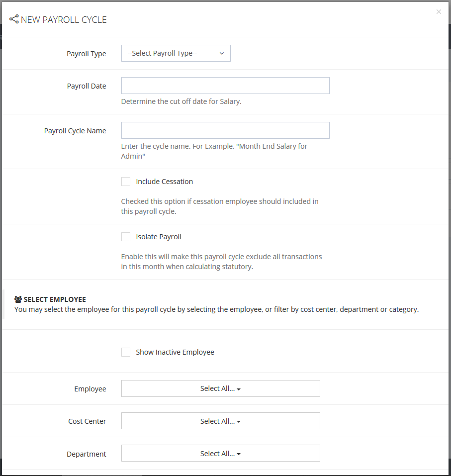Click the Cost Center field label
Viewport: 451px width, 476px height.
point(87,421)
